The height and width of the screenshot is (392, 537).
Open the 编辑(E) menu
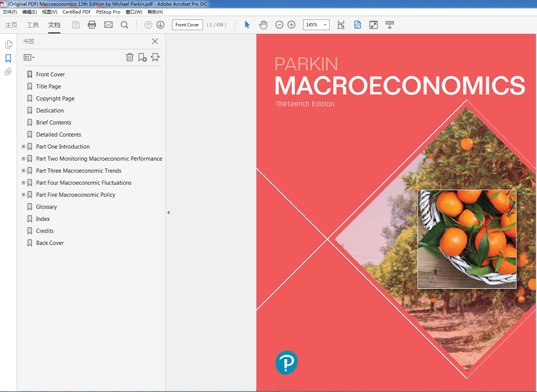[29, 12]
